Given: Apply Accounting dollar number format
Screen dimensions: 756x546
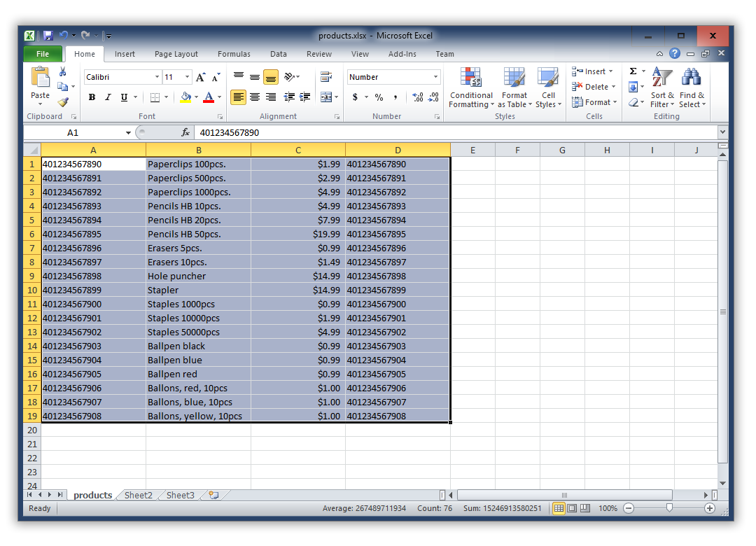Looking at the screenshot, I should 356,97.
